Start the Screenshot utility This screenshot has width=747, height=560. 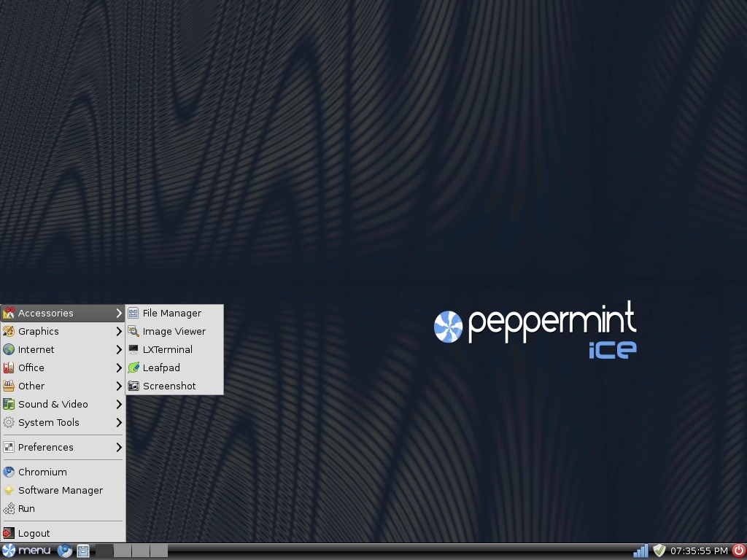pyautogui.click(x=174, y=386)
